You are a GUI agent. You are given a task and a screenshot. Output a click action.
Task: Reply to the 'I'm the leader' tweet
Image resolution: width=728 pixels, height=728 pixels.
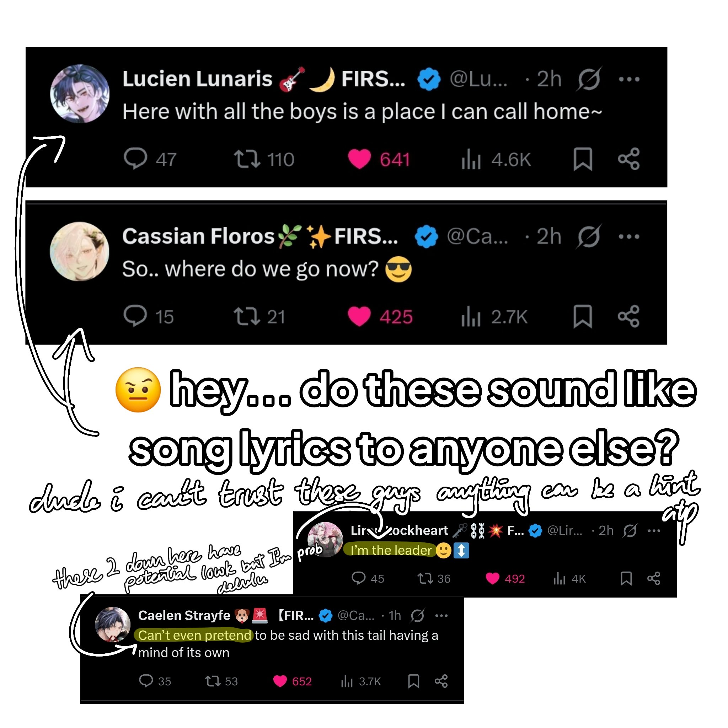[358, 578]
